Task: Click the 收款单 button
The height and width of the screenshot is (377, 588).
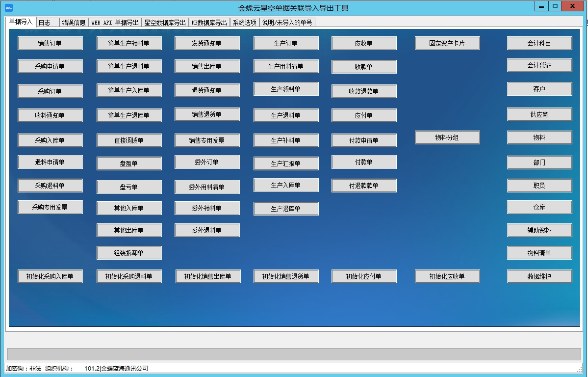Action: click(x=364, y=66)
